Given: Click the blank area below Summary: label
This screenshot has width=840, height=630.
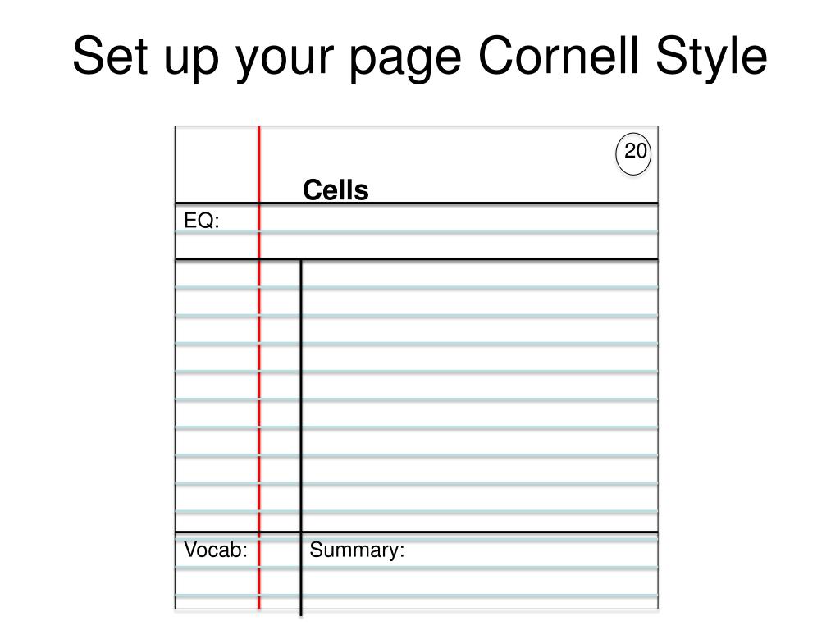Looking at the screenshot, I should [480, 586].
